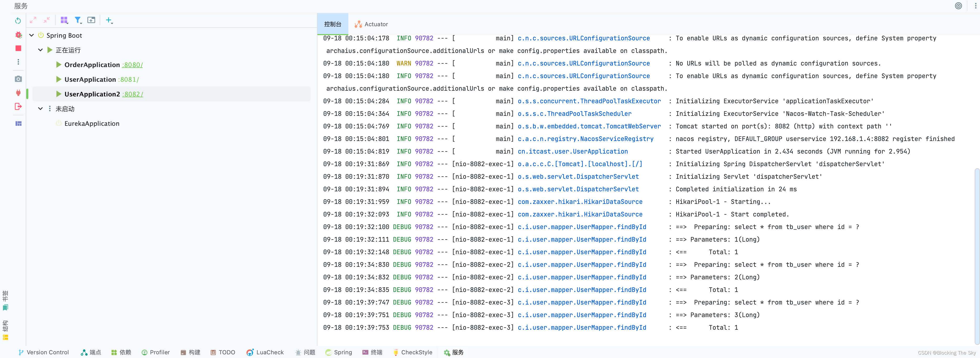Collapse the 正在运行 group

pos(40,50)
